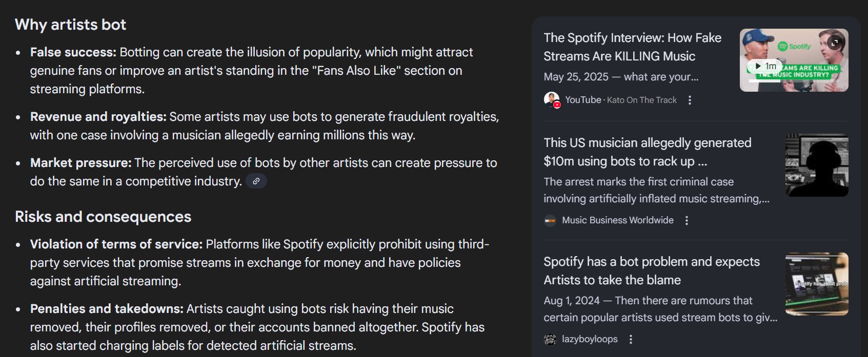Click the 'YouTube' source label

point(583,100)
